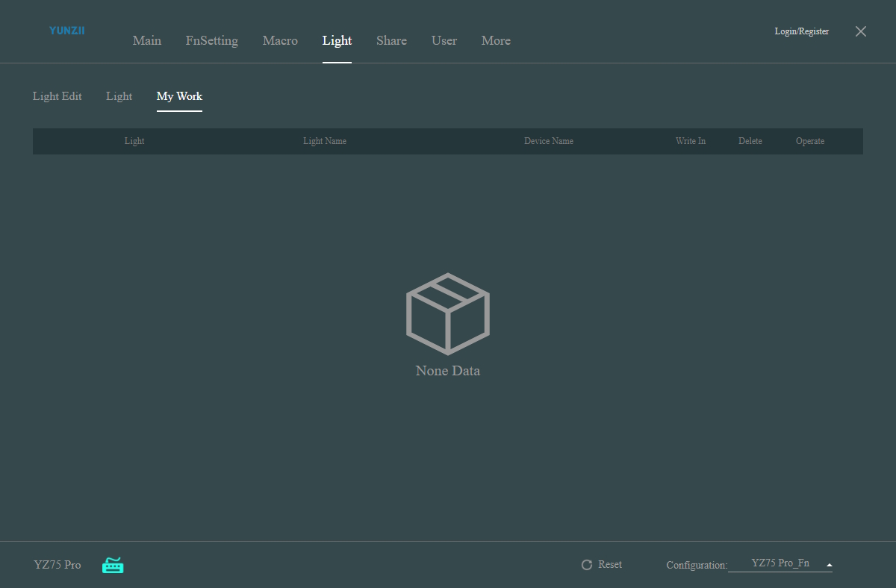Click the Write In column header

click(691, 141)
